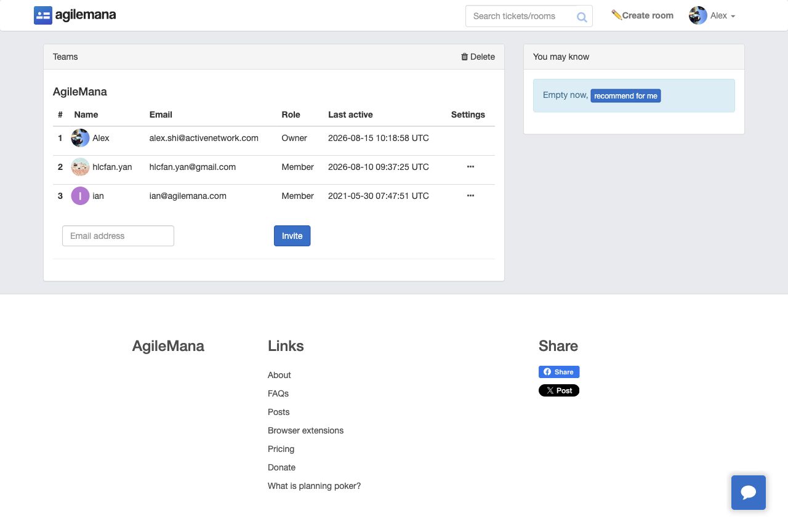Screen dimensions: 788x532
Task: Open Alex's avatar in the navbar
Action: pyautogui.click(x=698, y=15)
